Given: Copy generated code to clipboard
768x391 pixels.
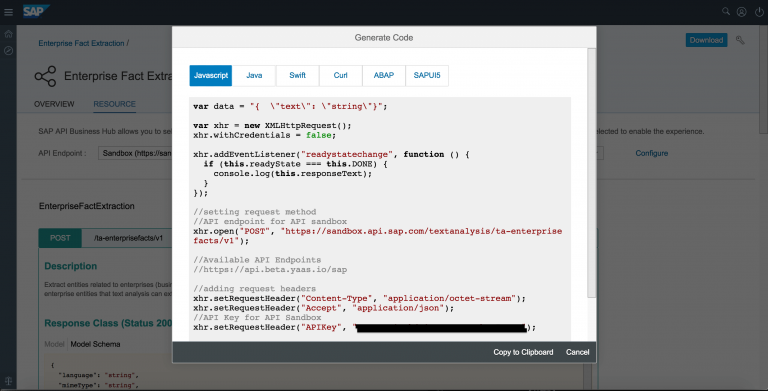Looking at the screenshot, I should 523,352.
